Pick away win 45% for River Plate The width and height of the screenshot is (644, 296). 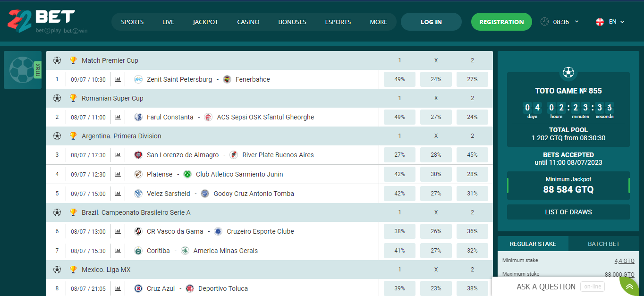coord(472,155)
